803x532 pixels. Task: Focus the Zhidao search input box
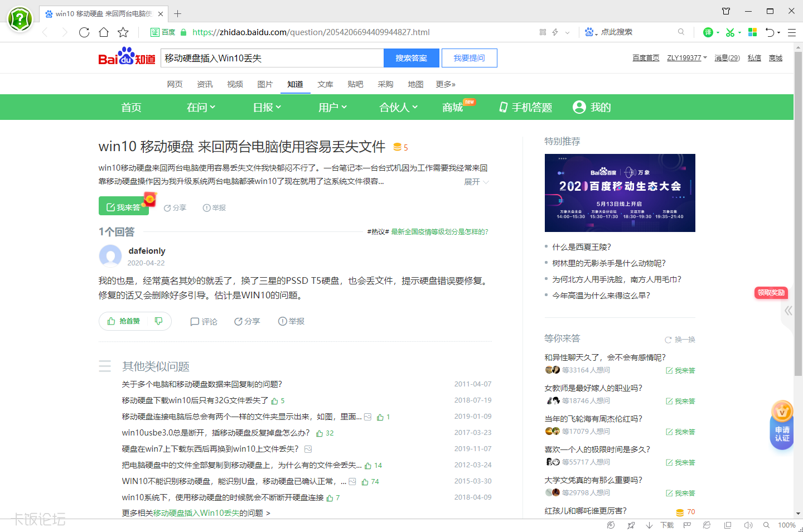[272, 58]
